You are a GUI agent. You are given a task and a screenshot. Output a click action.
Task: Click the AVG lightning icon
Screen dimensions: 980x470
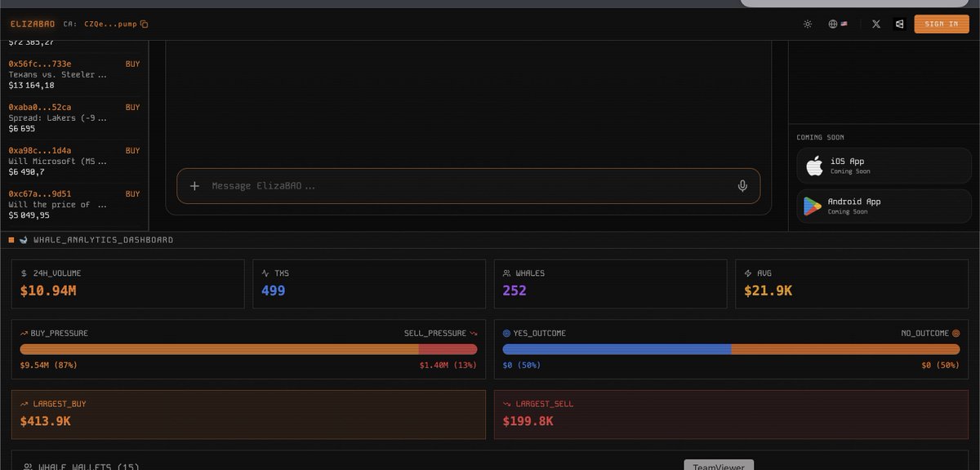pyautogui.click(x=748, y=273)
